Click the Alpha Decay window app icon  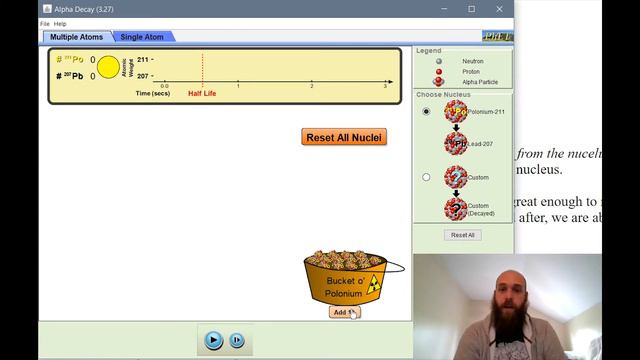pyautogui.click(x=47, y=9)
